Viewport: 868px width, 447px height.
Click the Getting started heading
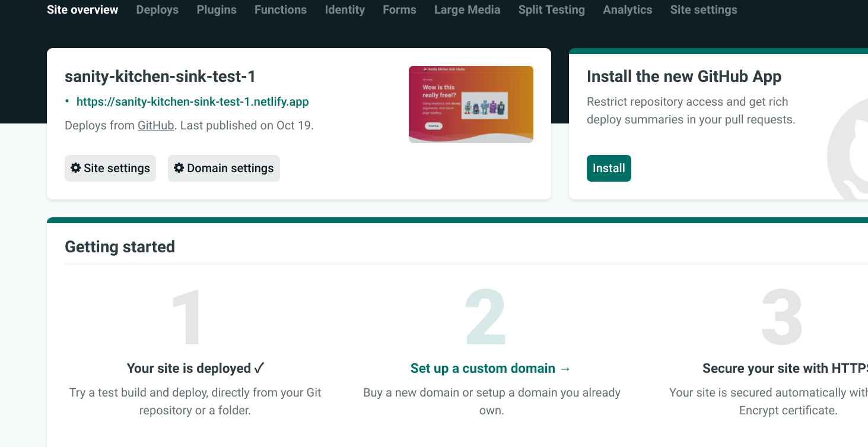120,246
